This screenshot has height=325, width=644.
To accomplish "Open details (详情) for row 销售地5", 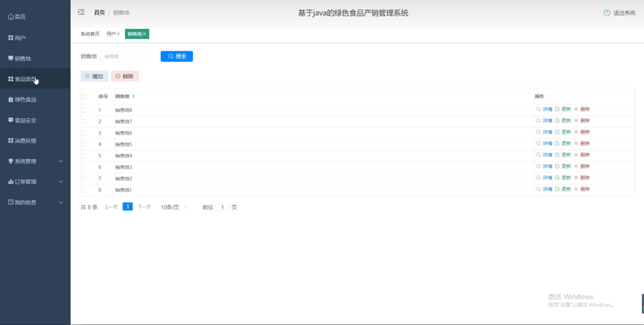I will click(x=544, y=144).
